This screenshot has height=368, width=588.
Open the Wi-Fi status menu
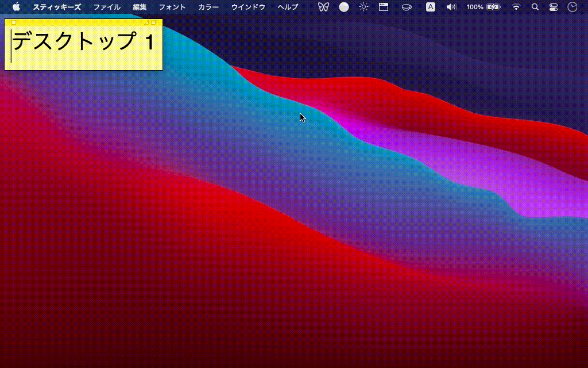click(516, 7)
